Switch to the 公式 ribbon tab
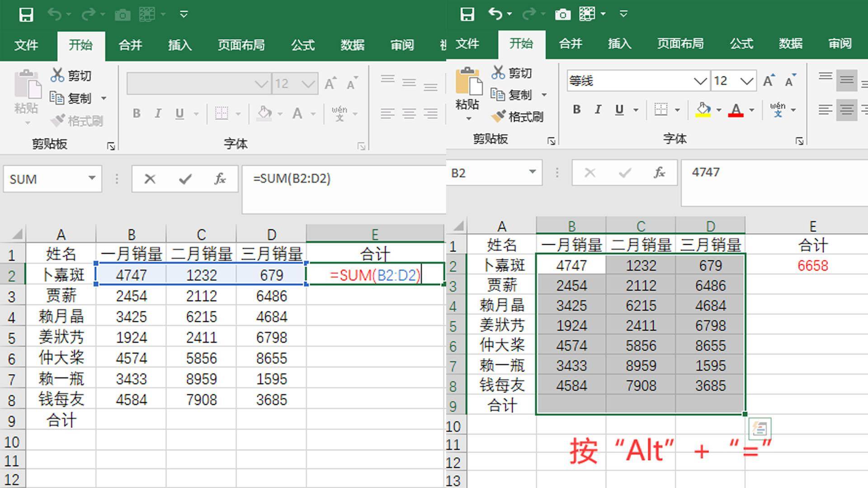The image size is (868, 488). tap(741, 44)
